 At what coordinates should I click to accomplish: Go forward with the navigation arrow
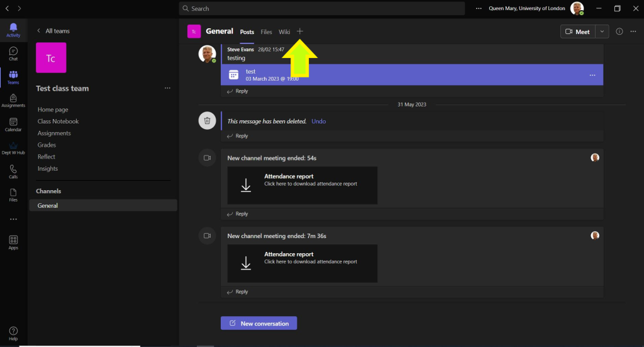click(x=19, y=8)
